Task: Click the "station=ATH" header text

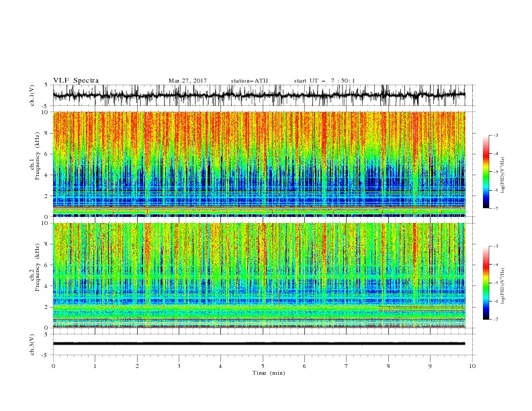Action: 249,81
